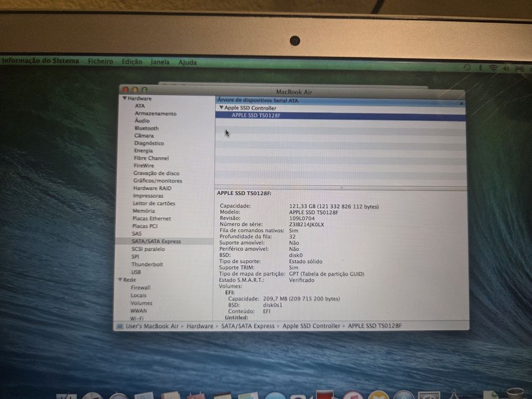The width and height of the screenshot is (532, 399).
Task: Select Hardware RAID in the sidebar
Action: click(x=152, y=188)
